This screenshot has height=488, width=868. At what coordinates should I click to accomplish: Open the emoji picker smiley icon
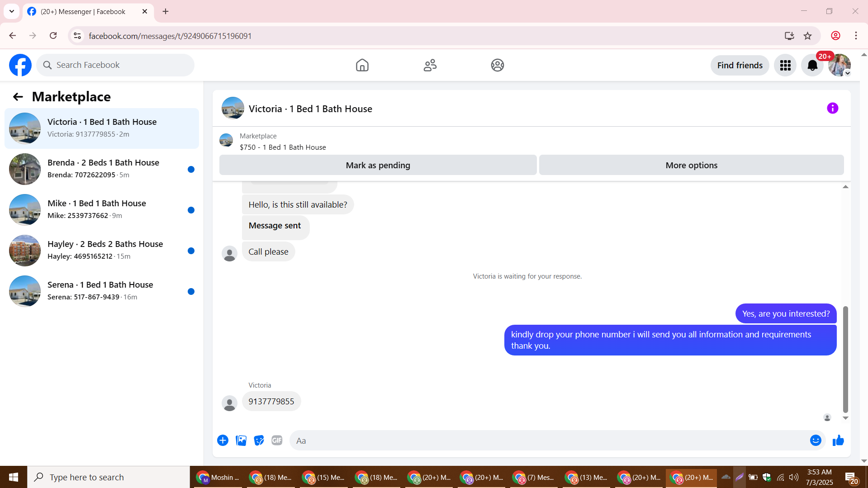click(x=815, y=441)
